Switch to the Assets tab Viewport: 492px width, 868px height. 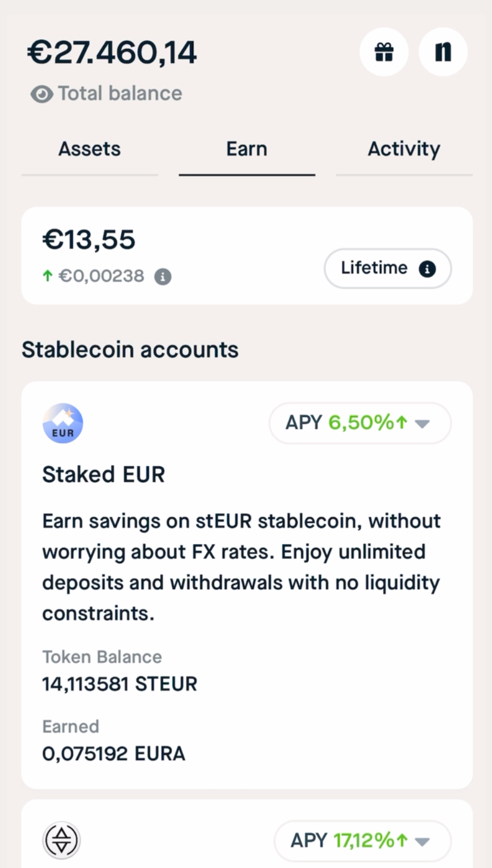90,149
